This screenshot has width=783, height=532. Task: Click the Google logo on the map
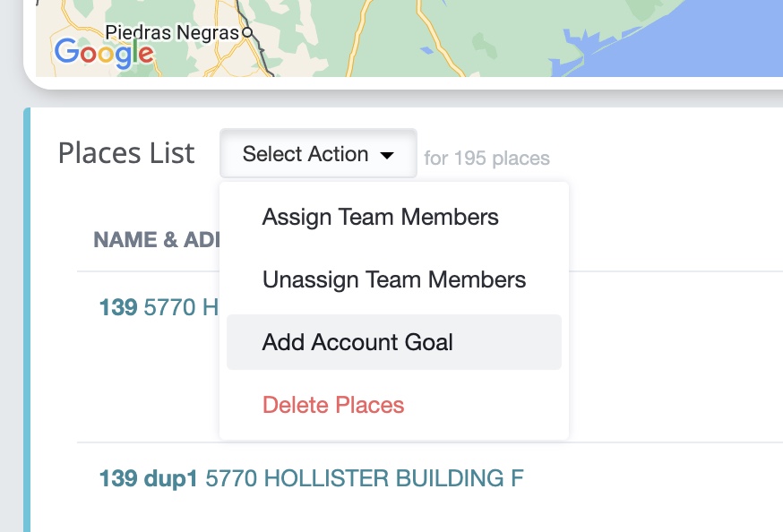[104, 54]
